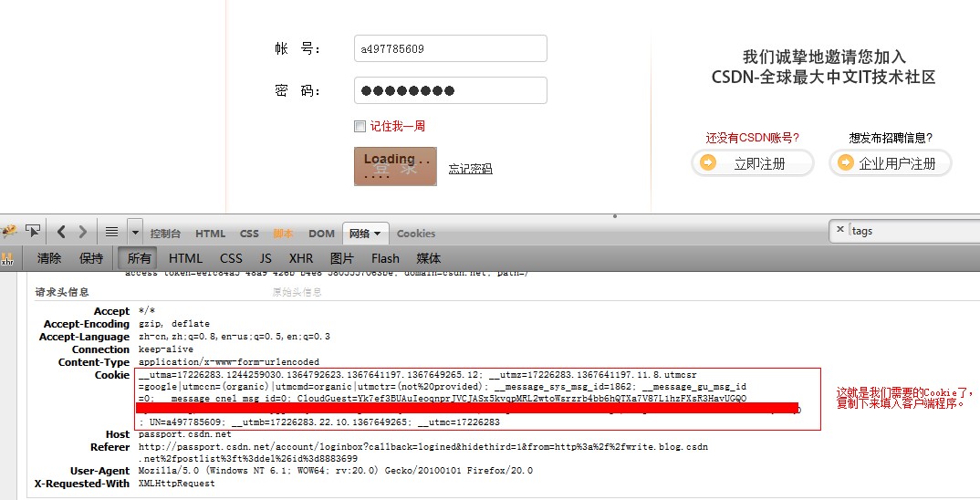Click the 请求头信息 heading

(62, 292)
